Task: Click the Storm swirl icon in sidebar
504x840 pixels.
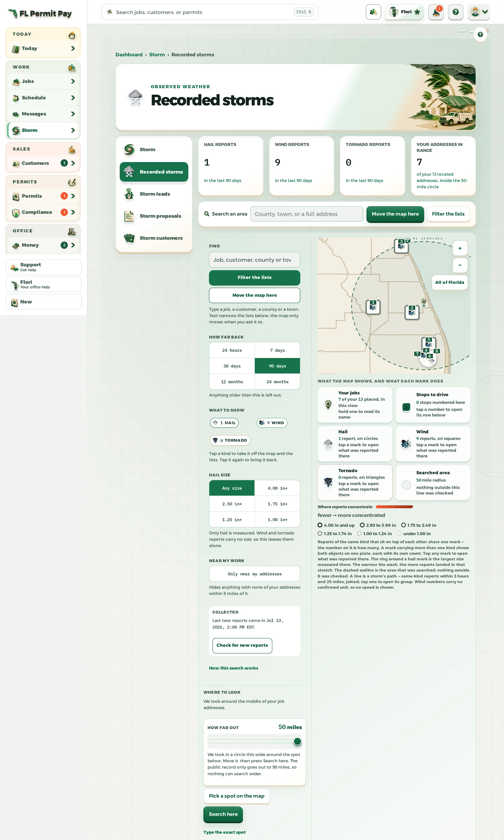Action: pyautogui.click(x=16, y=130)
